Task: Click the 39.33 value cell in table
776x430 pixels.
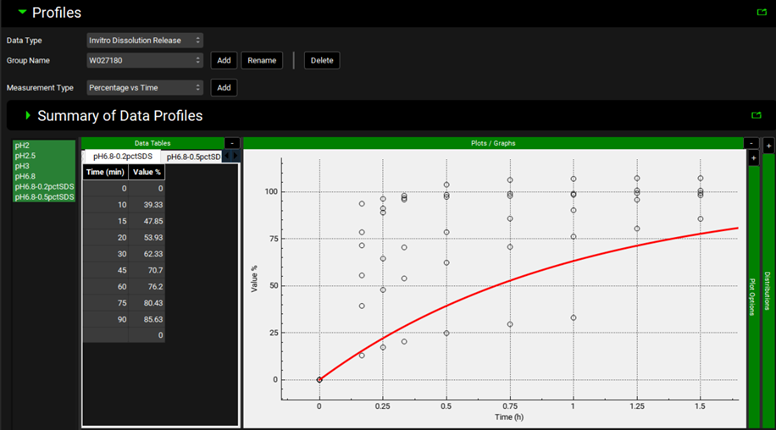Action: 146,204
